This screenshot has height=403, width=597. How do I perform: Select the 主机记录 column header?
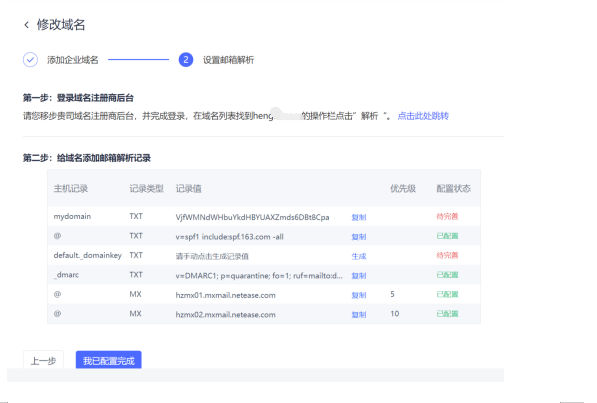pos(71,189)
